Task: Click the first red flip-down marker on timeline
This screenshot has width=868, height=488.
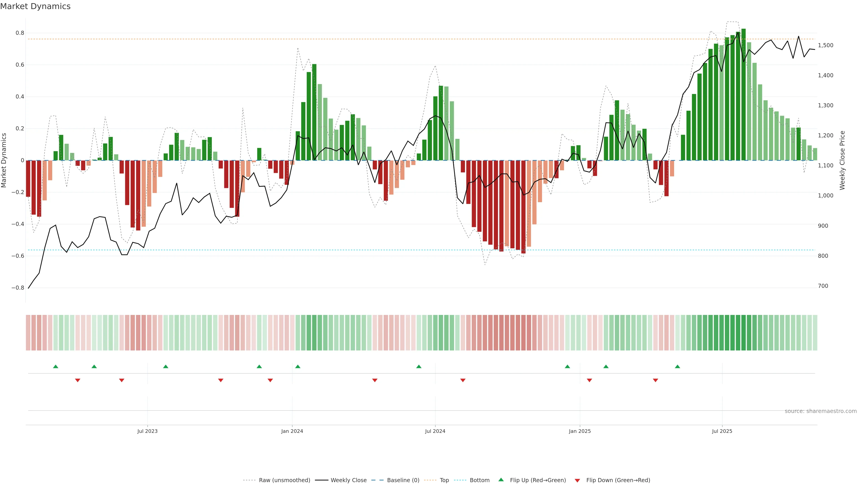Action: click(x=78, y=380)
